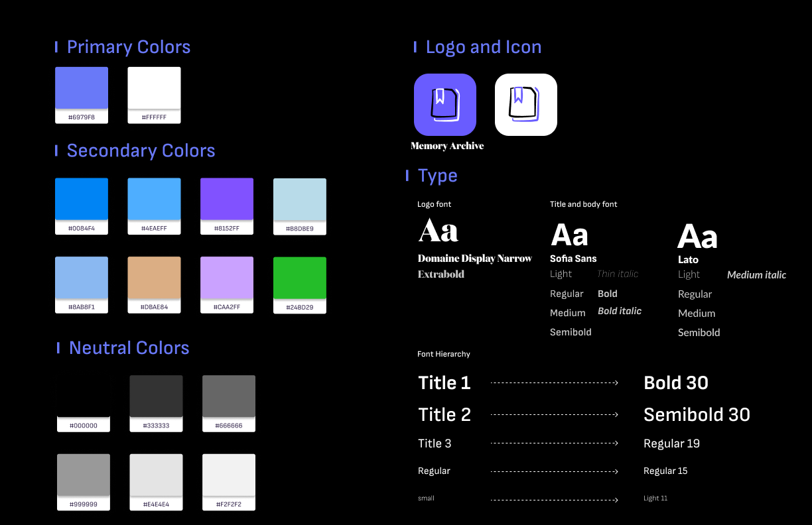Pick the #4EAEFF light blue swatch
Screen dimensions: 812x525
[x=154, y=206]
